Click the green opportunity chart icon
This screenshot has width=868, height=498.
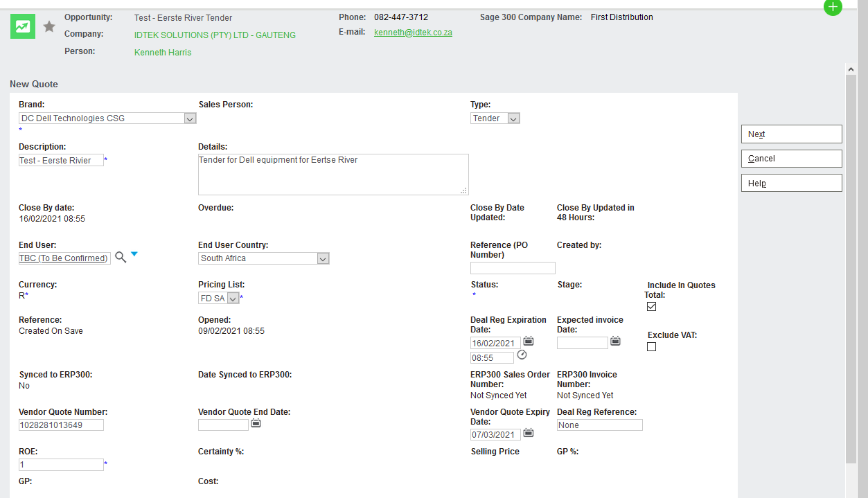tap(23, 27)
